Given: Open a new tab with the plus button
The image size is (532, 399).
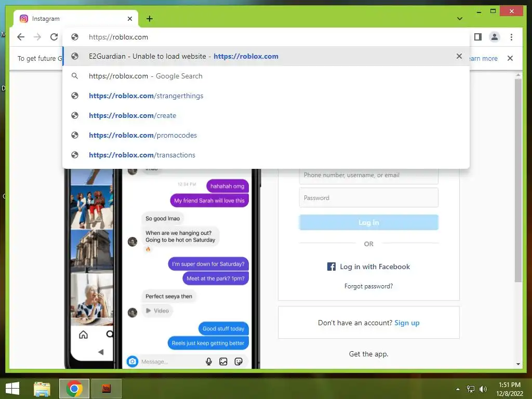Looking at the screenshot, I should point(150,19).
